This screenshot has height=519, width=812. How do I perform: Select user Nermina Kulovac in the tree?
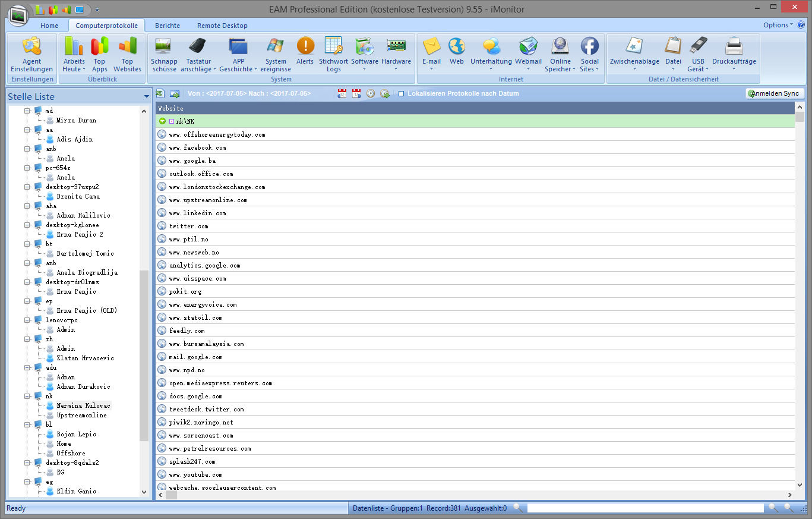tap(83, 405)
